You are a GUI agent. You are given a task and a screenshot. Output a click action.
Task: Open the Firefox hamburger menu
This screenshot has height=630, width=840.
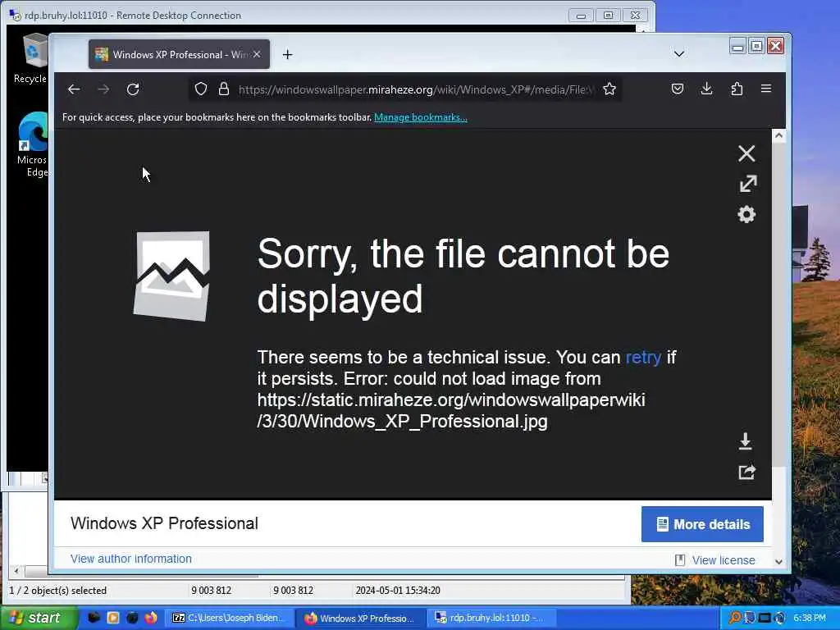pyautogui.click(x=766, y=89)
